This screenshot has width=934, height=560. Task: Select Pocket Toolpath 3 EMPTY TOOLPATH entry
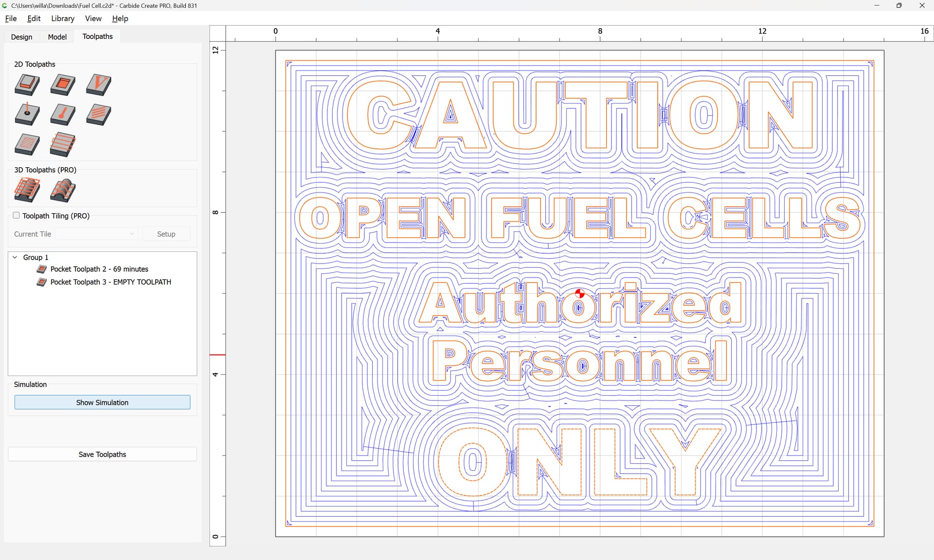coord(110,282)
